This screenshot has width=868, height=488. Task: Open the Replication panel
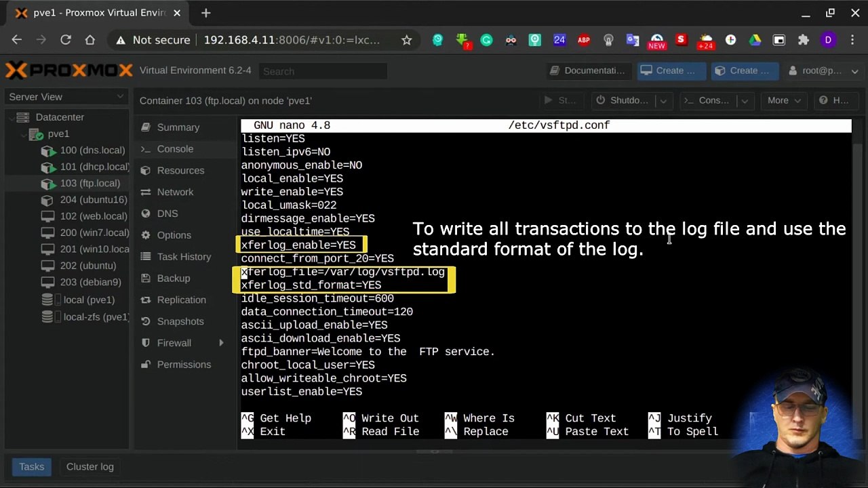(181, 300)
